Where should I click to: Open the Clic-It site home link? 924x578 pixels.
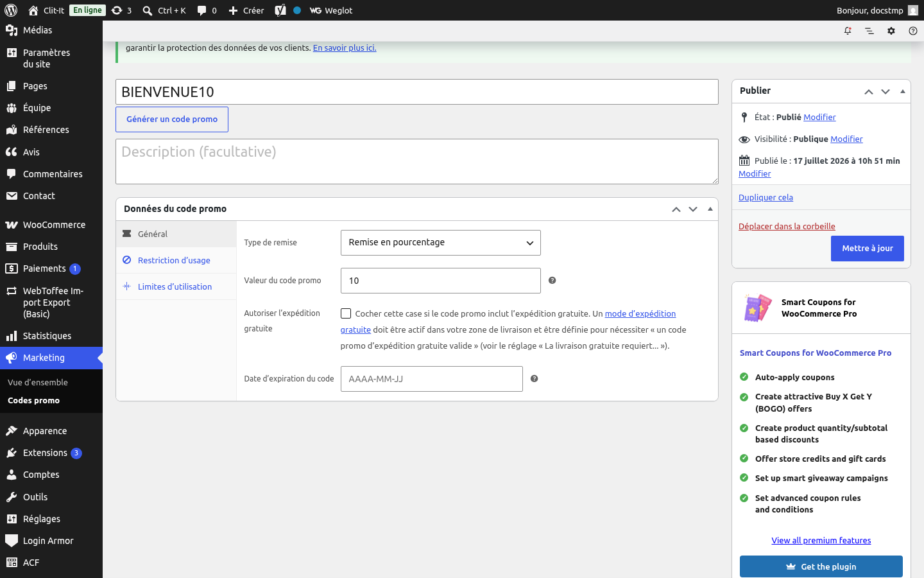46,10
